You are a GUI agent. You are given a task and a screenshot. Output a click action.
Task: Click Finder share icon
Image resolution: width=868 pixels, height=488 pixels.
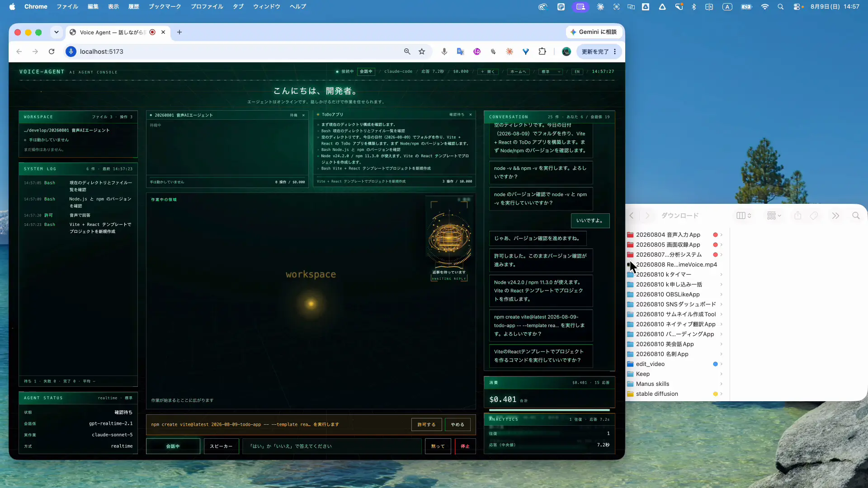[798, 216]
